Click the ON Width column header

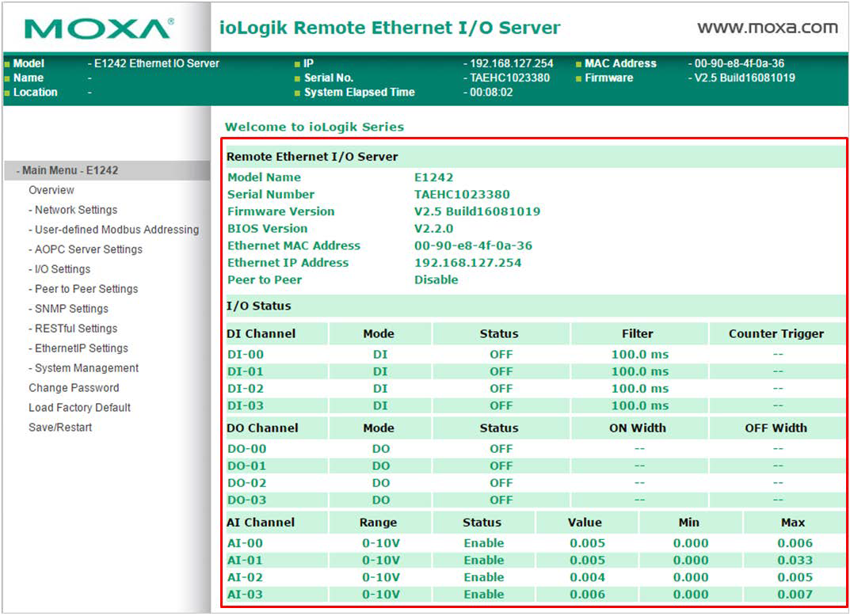pos(638,428)
